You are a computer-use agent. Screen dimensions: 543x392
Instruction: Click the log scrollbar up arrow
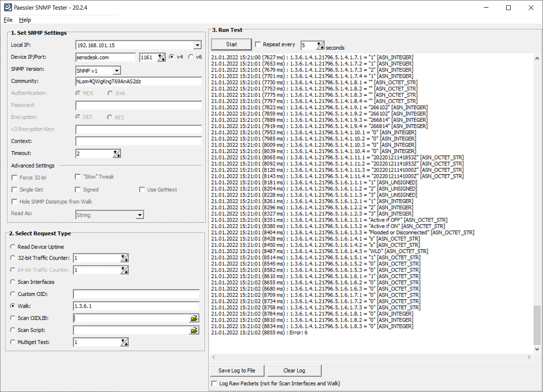point(537,58)
